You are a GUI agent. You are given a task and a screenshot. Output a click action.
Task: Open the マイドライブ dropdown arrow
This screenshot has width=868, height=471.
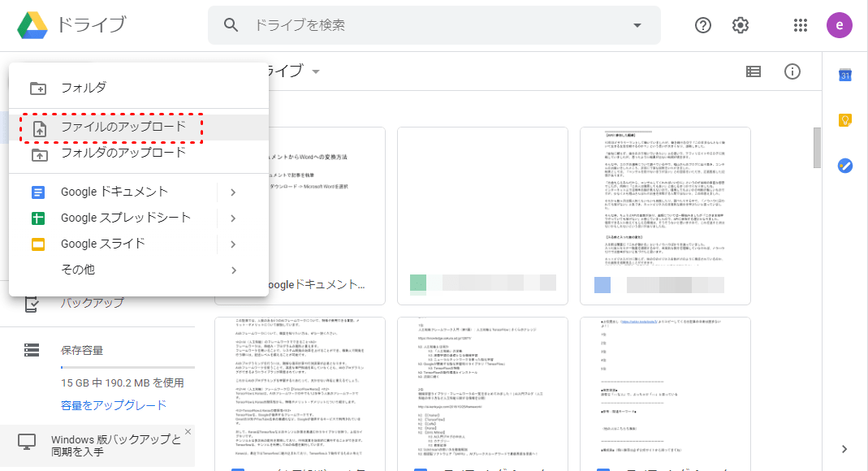(315, 71)
